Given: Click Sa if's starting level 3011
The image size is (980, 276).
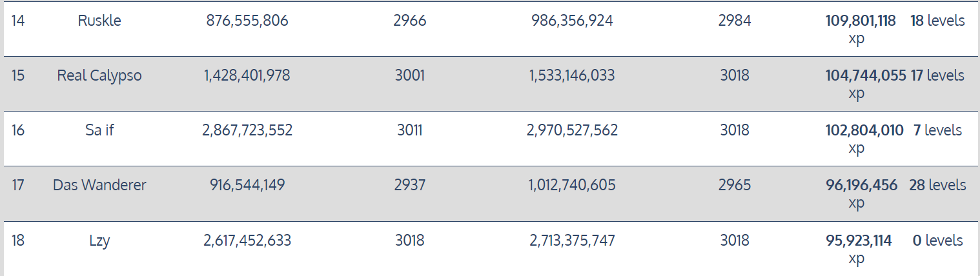Looking at the screenshot, I should point(410,130).
